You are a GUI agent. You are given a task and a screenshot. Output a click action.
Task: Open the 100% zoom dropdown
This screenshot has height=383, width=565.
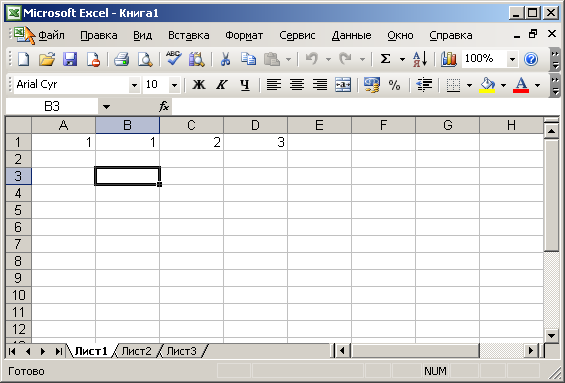pyautogui.click(x=512, y=59)
